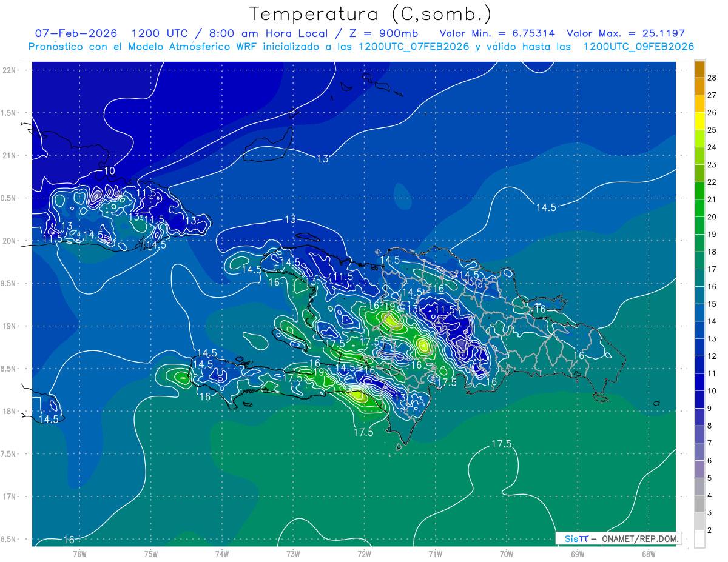Viewport: 728px width, 562px height.
Task: Select the date '07-Feb-2026' in the header
Action: (76, 33)
